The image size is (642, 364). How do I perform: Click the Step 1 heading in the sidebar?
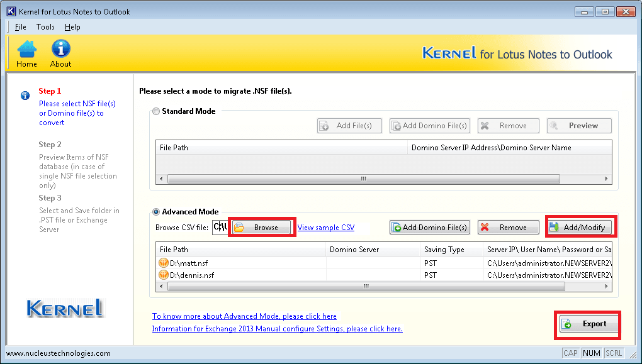(50, 91)
